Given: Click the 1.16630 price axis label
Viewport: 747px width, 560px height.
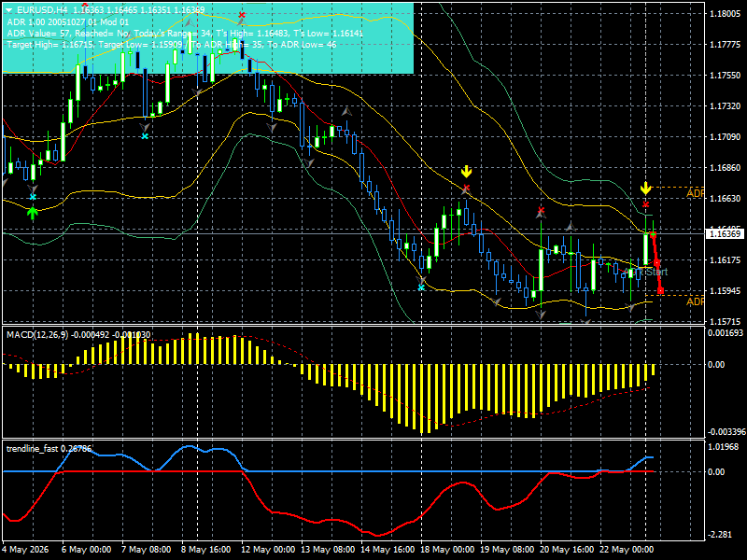Looking at the screenshot, I should click(726, 199).
